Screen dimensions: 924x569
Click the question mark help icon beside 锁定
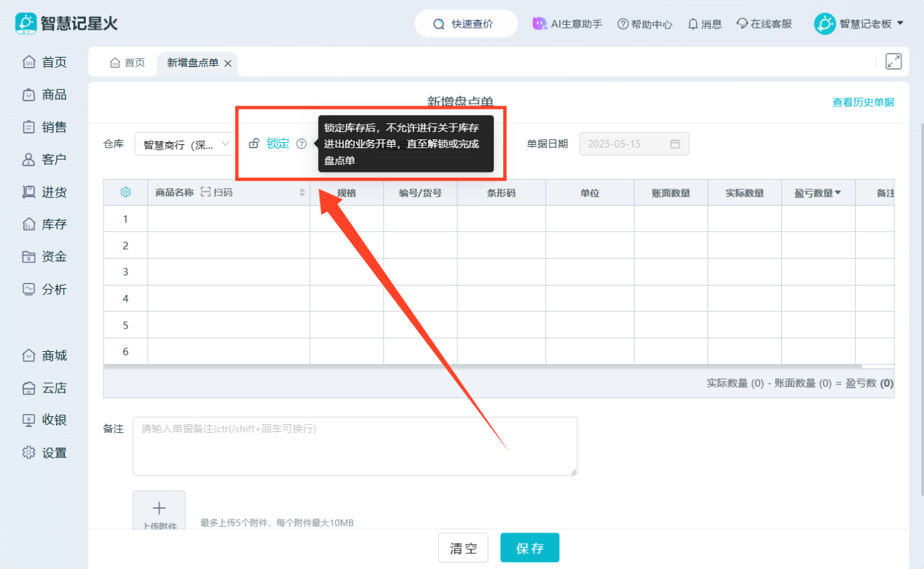302,143
